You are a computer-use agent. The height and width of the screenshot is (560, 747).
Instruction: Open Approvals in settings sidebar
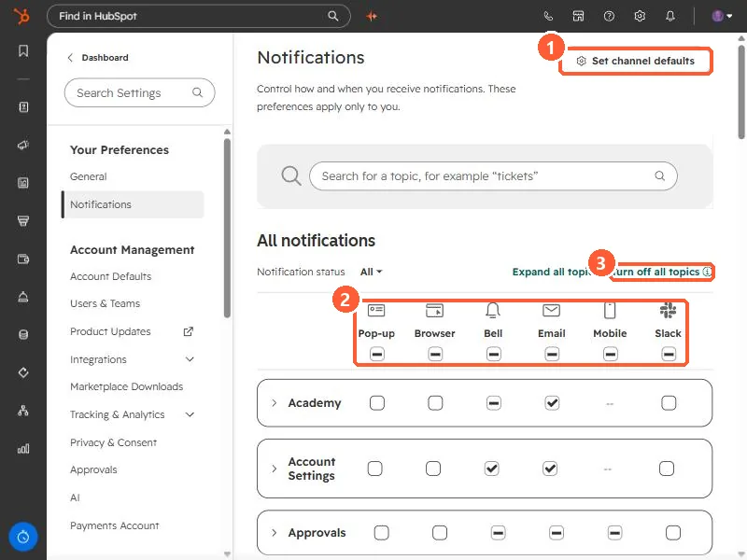point(93,469)
